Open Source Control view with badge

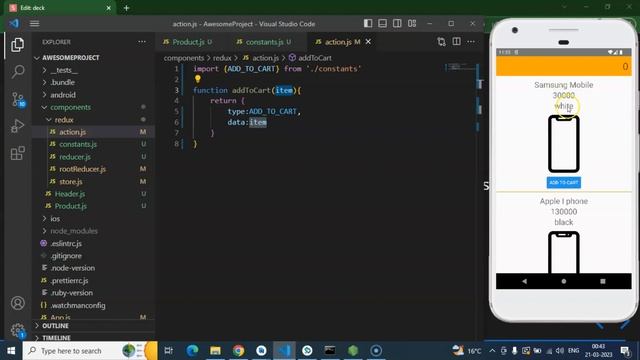pos(18,99)
